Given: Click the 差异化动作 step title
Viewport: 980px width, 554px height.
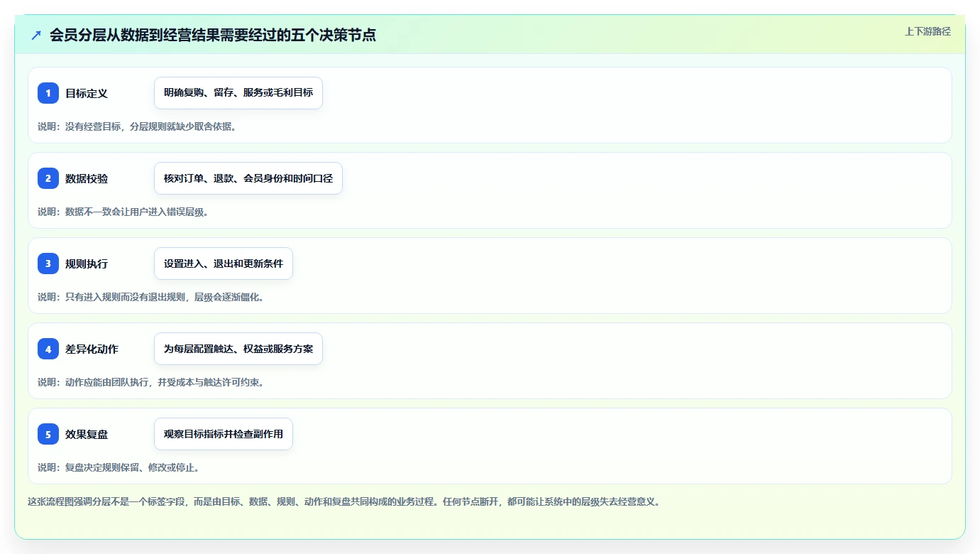Looking at the screenshot, I should pos(92,349).
